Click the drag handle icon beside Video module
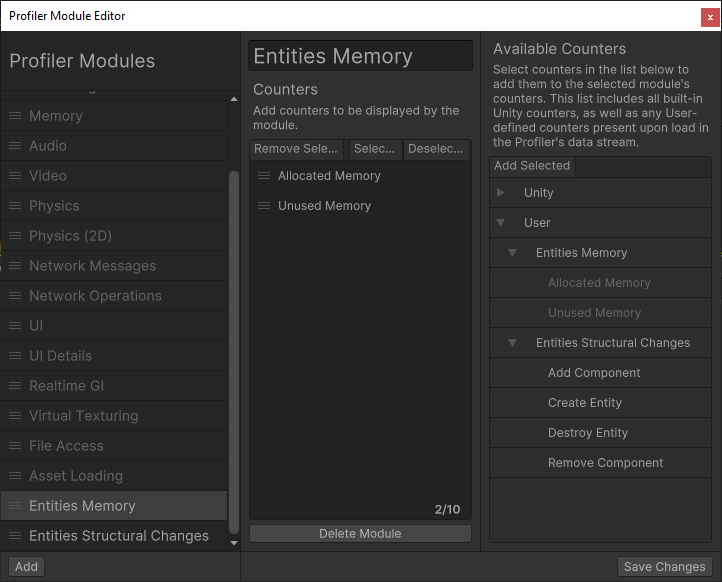 click(x=15, y=175)
